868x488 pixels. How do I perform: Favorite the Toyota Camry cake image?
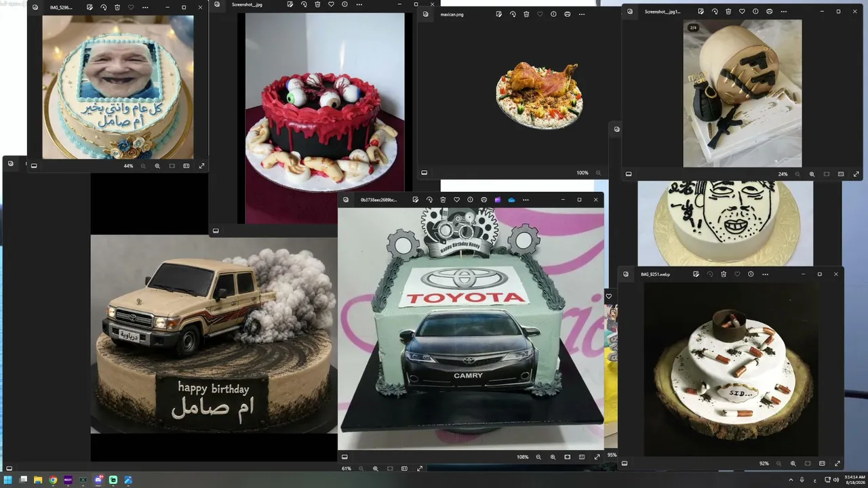click(456, 200)
